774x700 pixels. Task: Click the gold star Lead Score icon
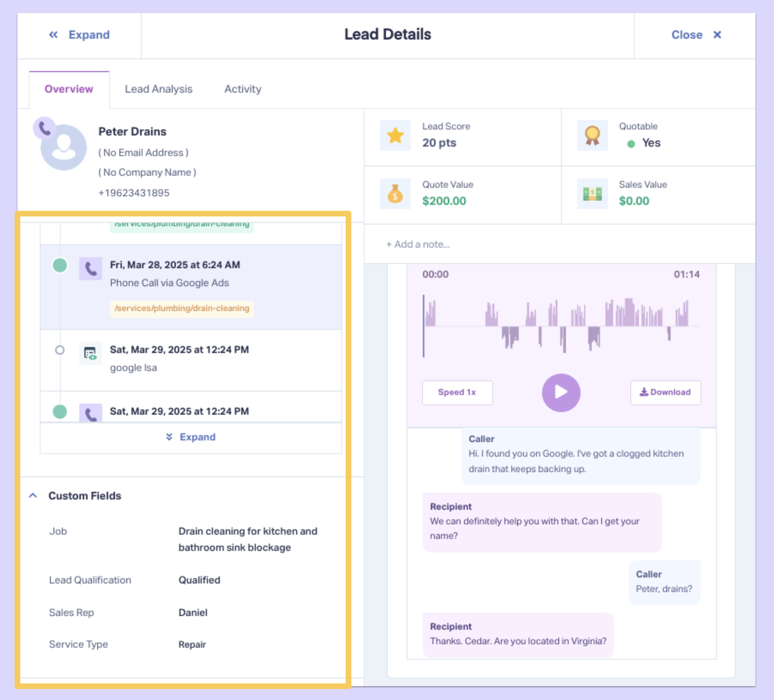click(395, 136)
